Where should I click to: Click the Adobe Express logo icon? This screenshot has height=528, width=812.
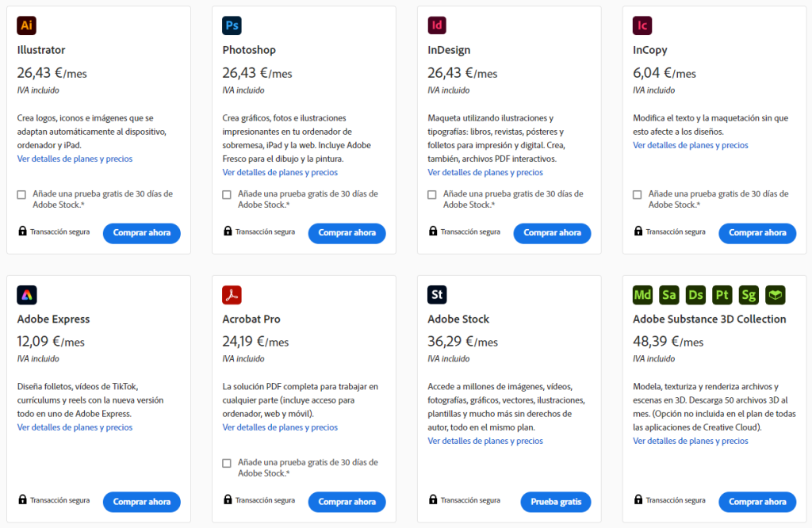coord(27,295)
